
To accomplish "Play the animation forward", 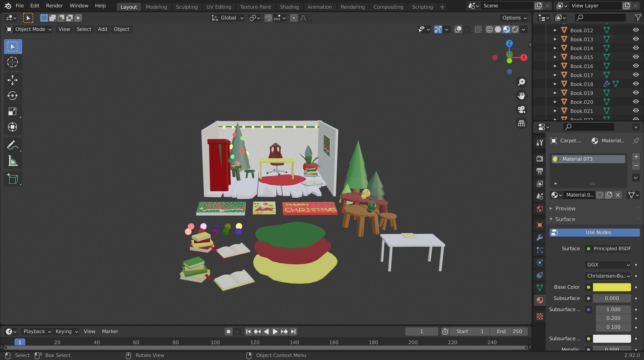I will (x=275, y=332).
